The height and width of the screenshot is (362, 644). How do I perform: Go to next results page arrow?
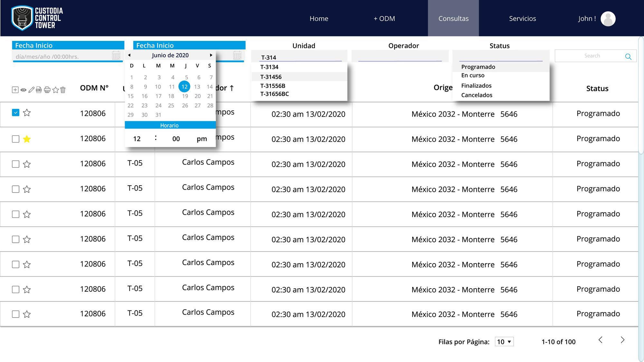point(622,340)
